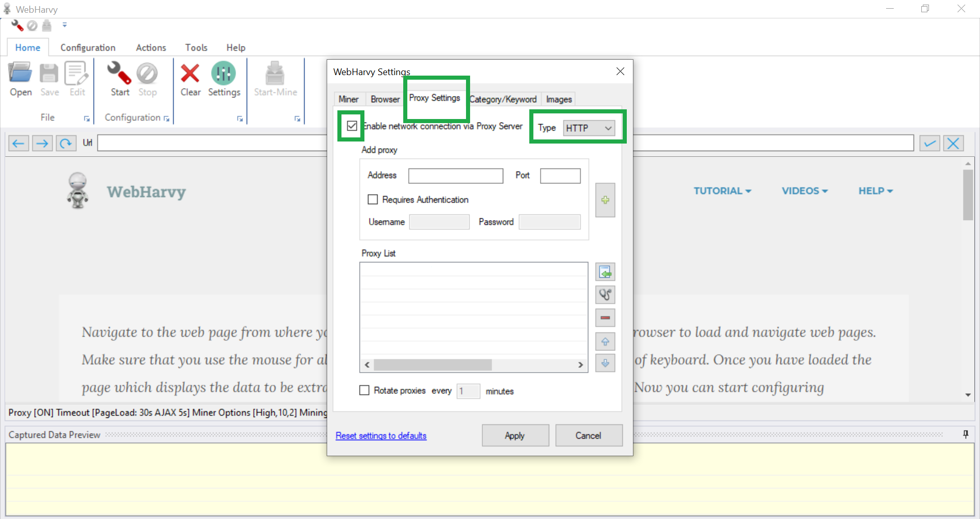Expand the quick access toolbar customization menu
Image resolution: width=980 pixels, height=519 pixels.
[64, 25]
